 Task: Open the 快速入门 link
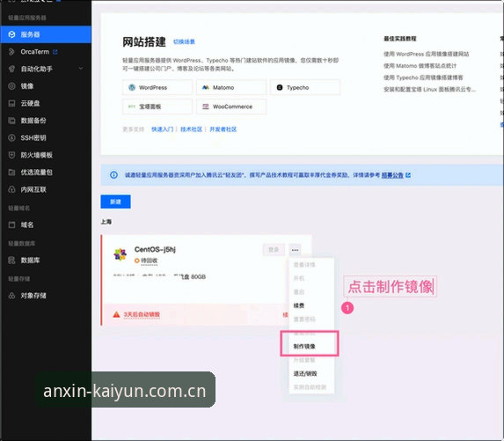pos(163,129)
